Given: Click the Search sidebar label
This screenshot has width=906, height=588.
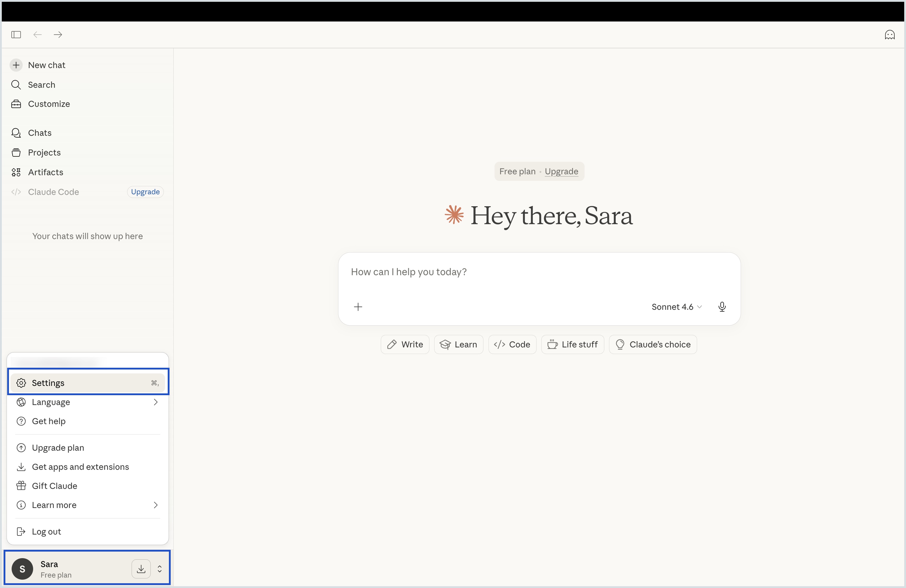Looking at the screenshot, I should [41, 84].
